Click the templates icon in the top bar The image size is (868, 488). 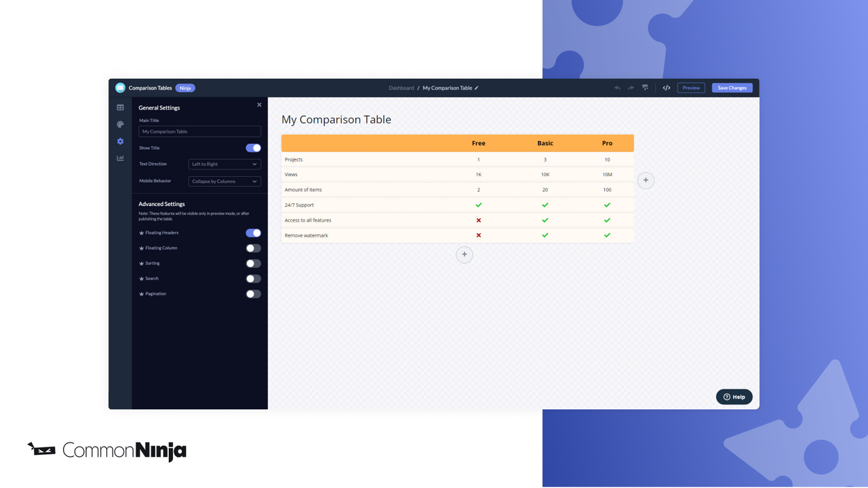645,87
